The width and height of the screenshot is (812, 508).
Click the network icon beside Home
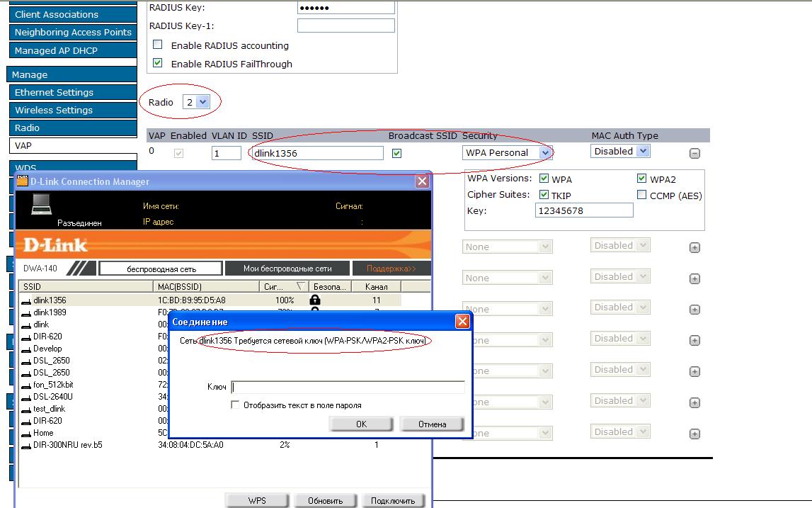click(26, 434)
